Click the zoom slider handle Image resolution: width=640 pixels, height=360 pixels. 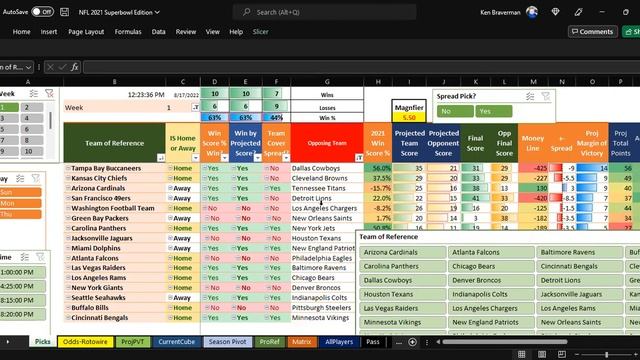(607, 354)
